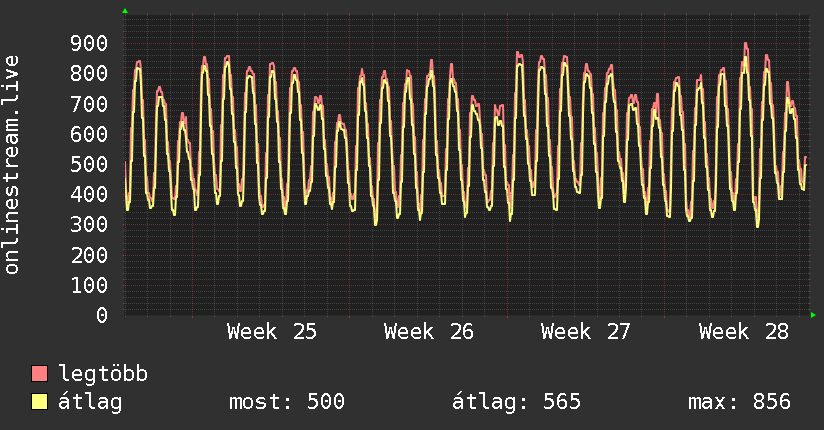Click the 900 y-axis tick label
The image size is (824, 430).
tap(89, 44)
